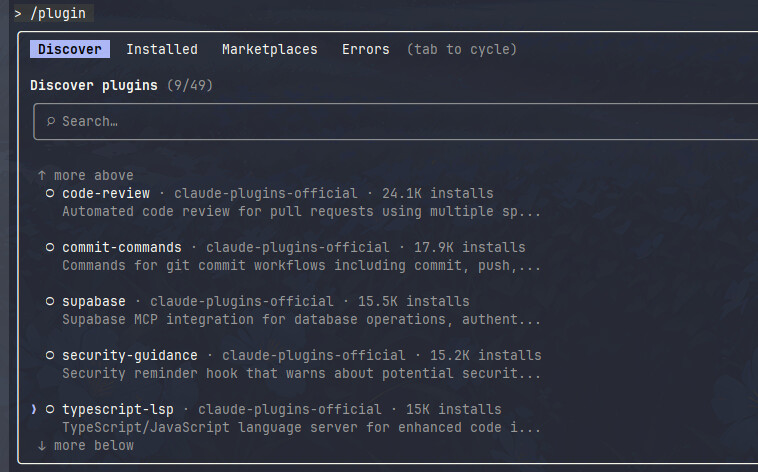Toggle the code-review plugin radio circle
The width and height of the screenshot is (758, 472).
pos(50,193)
